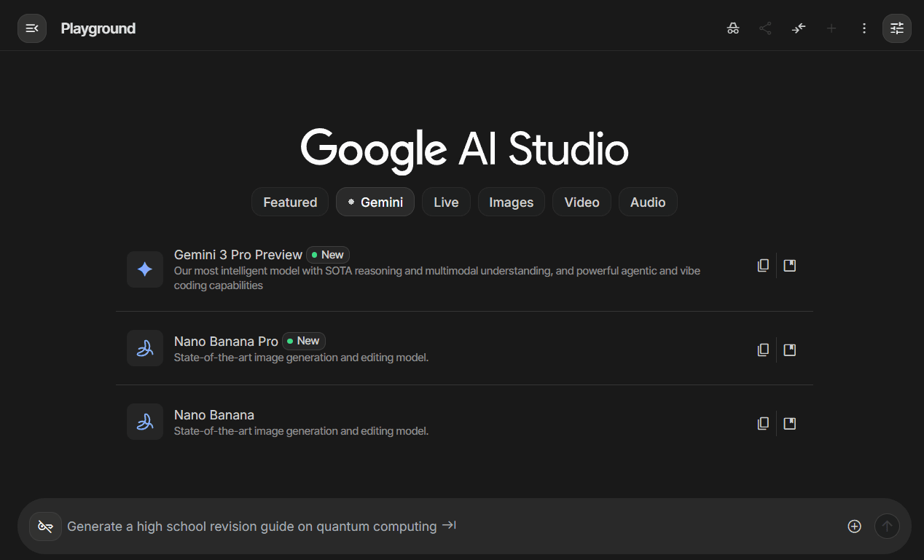The image size is (924, 560).
Task: Open docs icon for Gemini 3 Pro Preview
Action: (789, 266)
